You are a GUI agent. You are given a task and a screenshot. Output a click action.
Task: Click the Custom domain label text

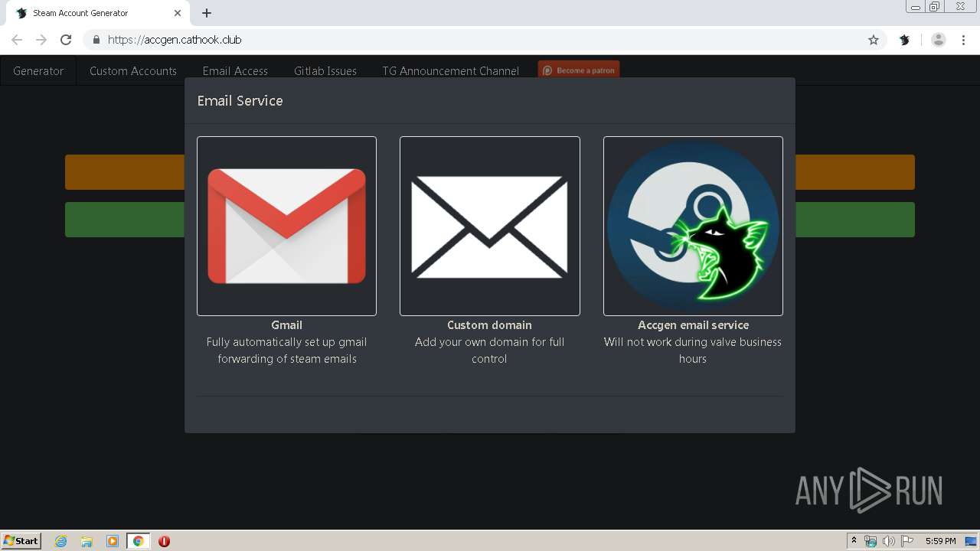coord(489,324)
